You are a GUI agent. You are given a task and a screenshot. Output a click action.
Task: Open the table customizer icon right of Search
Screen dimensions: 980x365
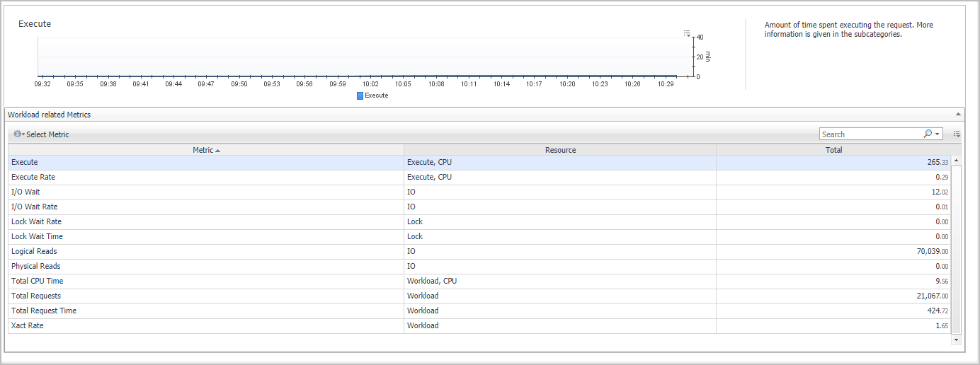957,134
